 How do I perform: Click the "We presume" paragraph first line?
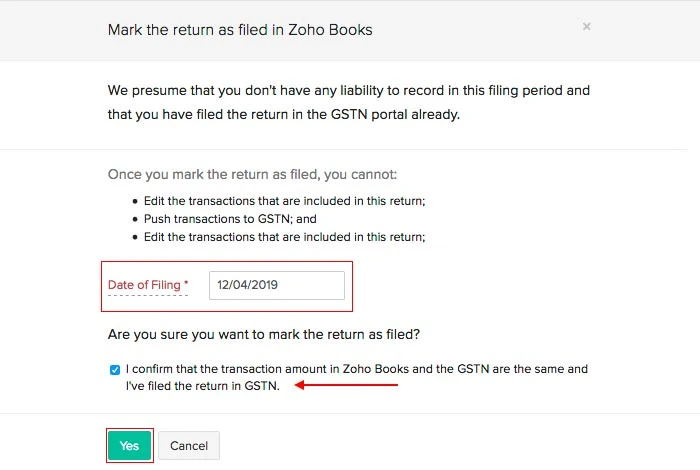[x=349, y=90]
